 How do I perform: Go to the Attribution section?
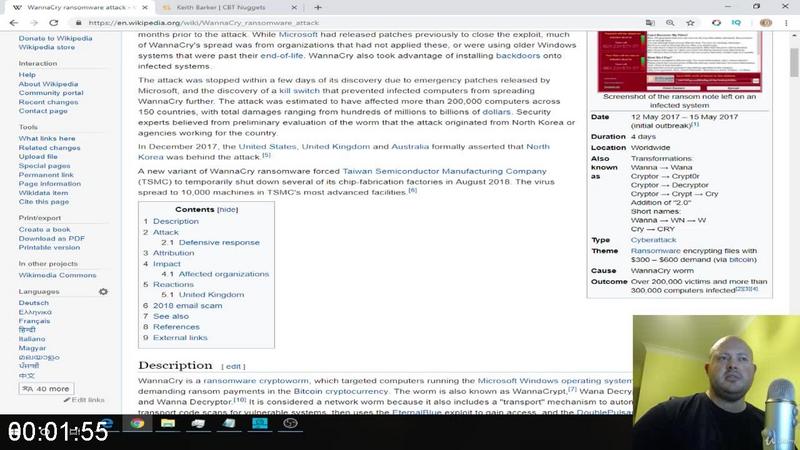click(x=173, y=253)
